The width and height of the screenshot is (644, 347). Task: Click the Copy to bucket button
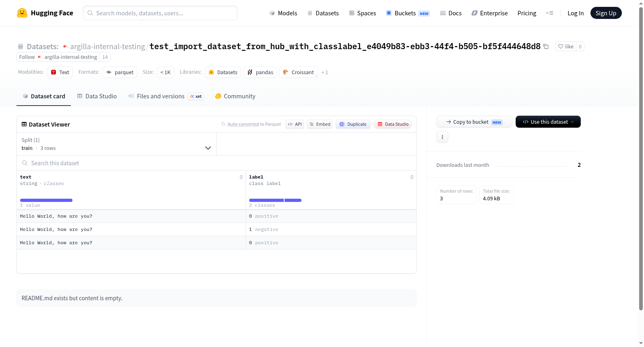tap(474, 122)
